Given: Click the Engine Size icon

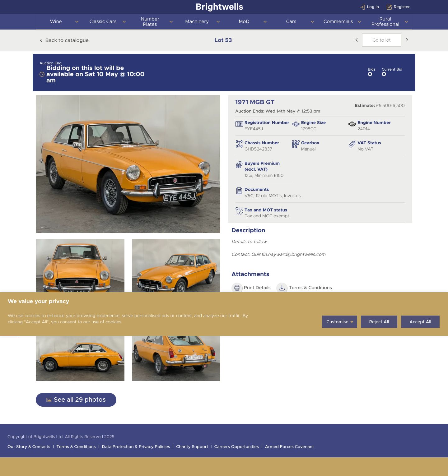Looking at the screenshot, I should (x=296, y=124).
